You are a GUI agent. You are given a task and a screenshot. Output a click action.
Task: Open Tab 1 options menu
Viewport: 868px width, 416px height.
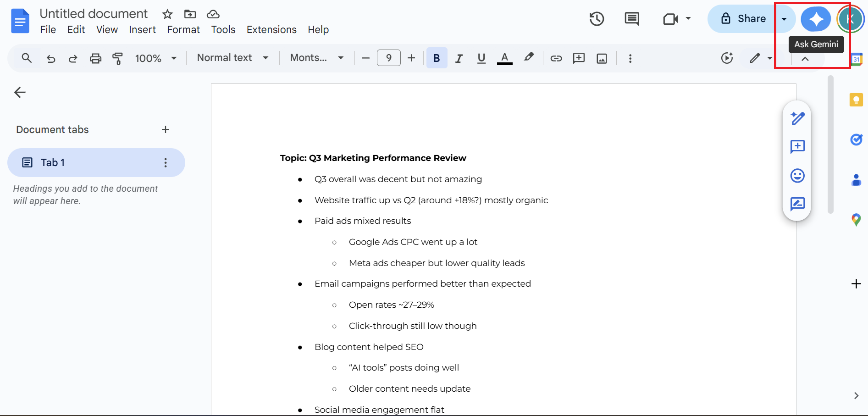tap(166, 162)
